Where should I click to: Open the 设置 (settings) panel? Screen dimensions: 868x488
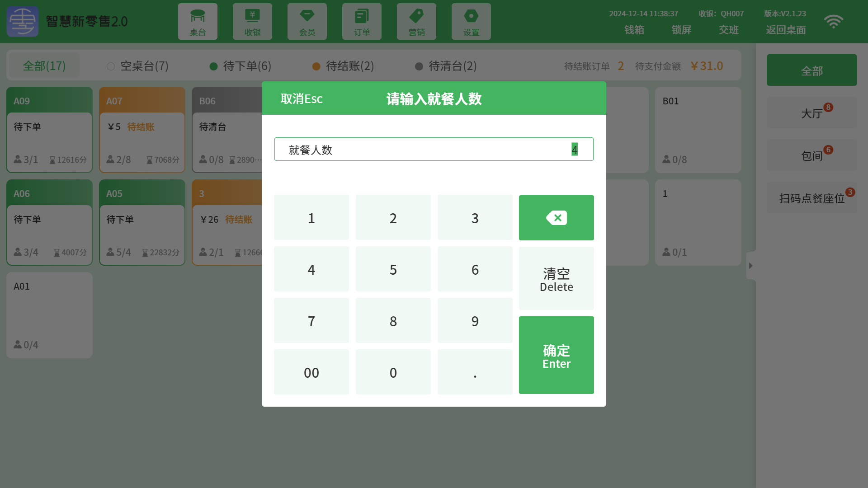pyautogui.click(x=471, y=21)
